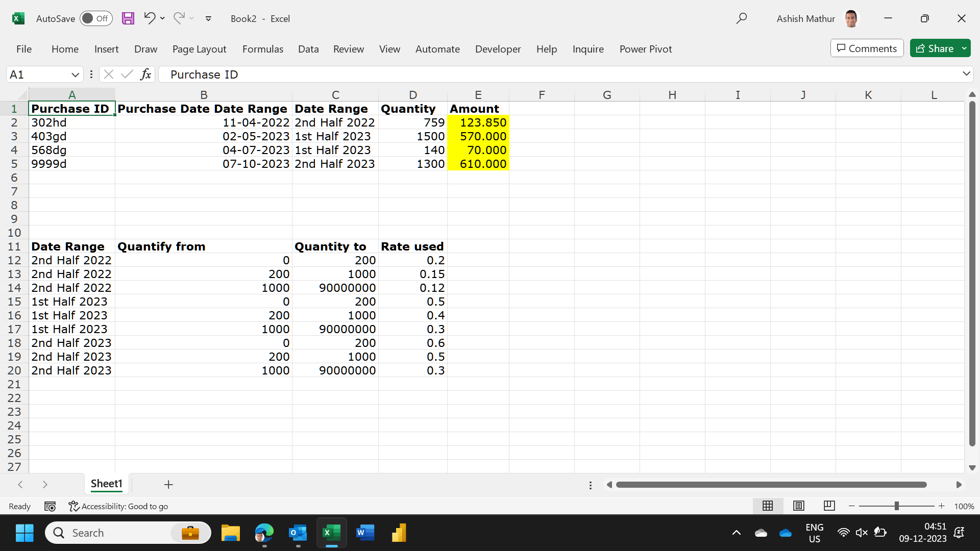The width and height of the screenshot is (980, 551).
Task: Click the Redo arrow icon
Action: (179, 18)
